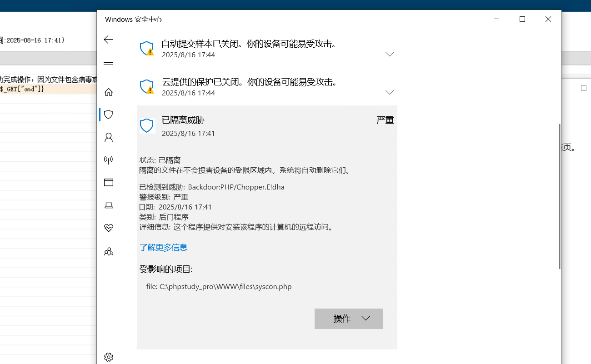Maximize the Windows 安全中心 window
The width and height of the screenshot is (591, 364).
pos(522,19)
